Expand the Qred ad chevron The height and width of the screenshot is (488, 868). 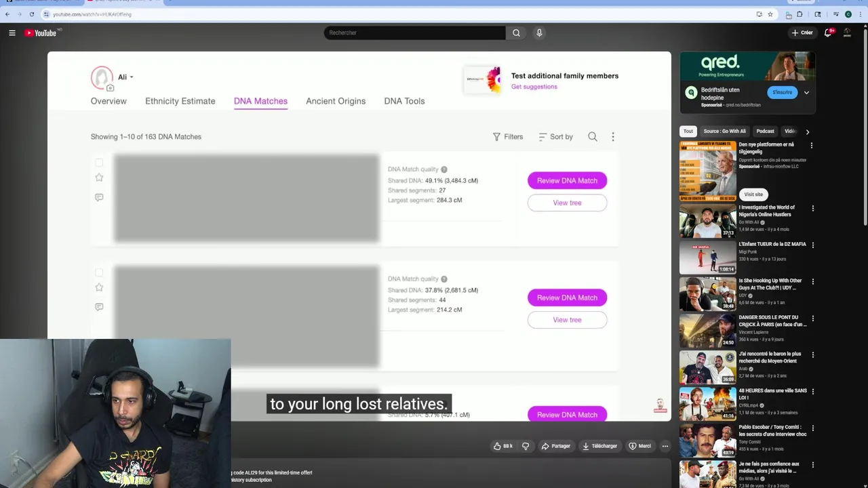click(x=806, y=92)
